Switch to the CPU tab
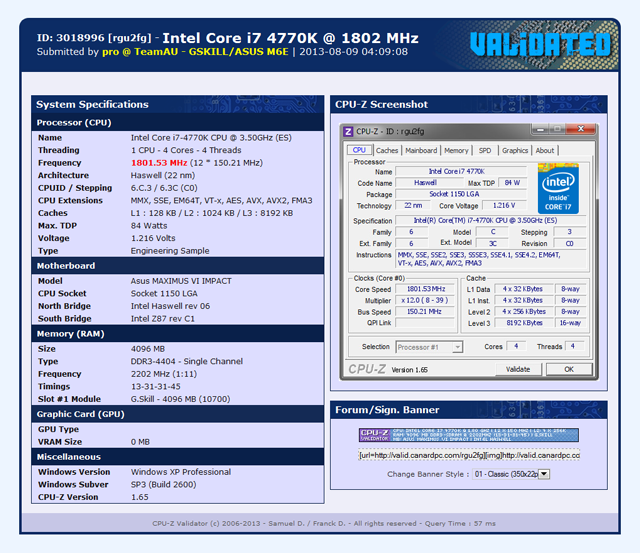This screenshot has height=553, width=640. coord(359,150)
